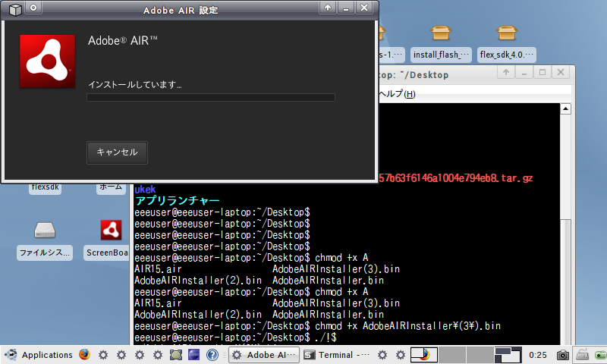Open the blue question mark help launcher
The image size is (607, 364).
click(212, 355)
